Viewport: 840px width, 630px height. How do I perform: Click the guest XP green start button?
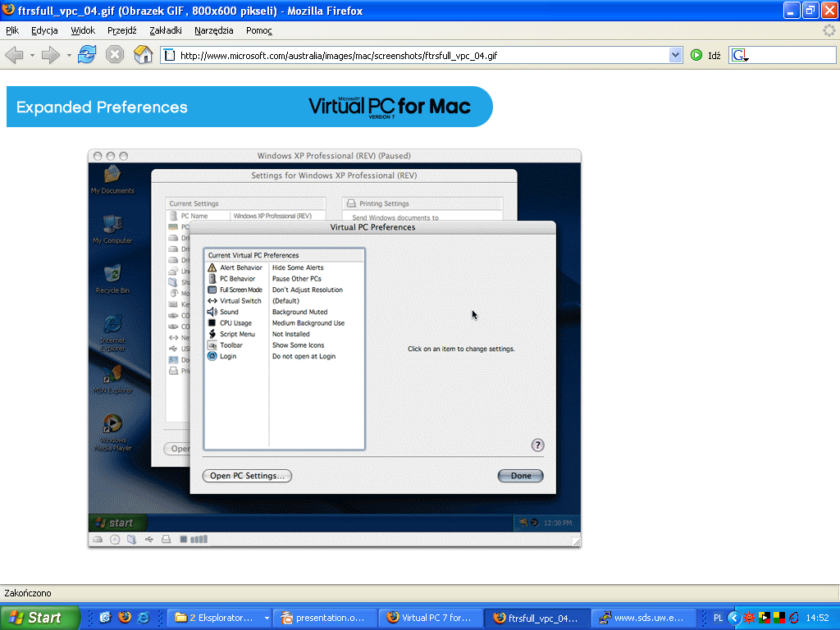point(117,523)
